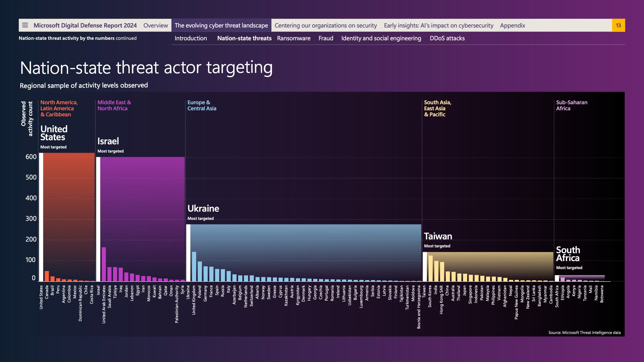
Task: Jump to the Ransomware subsection
Action: (x=293, y=38)
